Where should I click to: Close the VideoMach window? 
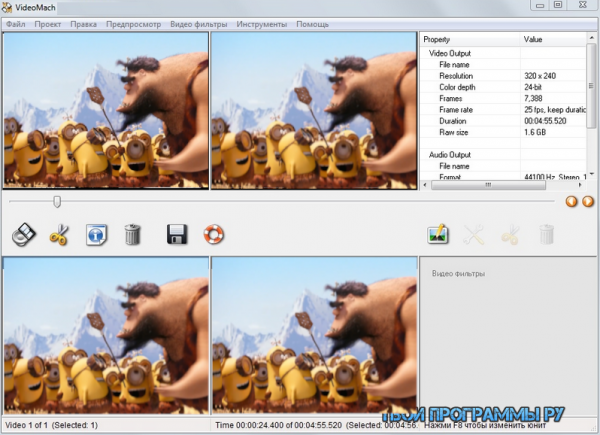583,5
